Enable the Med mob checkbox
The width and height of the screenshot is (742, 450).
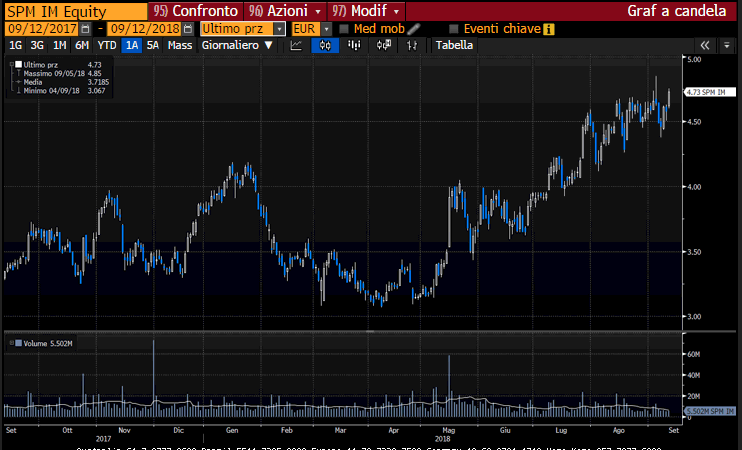tap(344, 28)
